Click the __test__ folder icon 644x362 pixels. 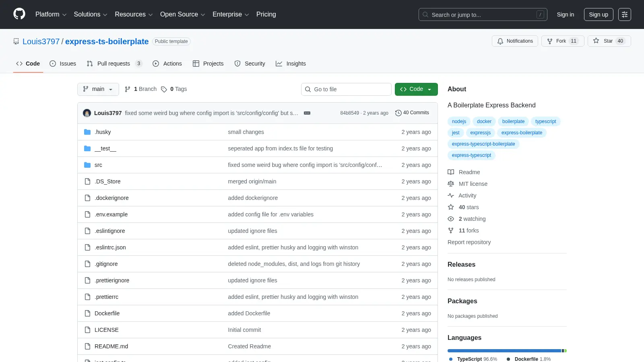tap(87, 148)
